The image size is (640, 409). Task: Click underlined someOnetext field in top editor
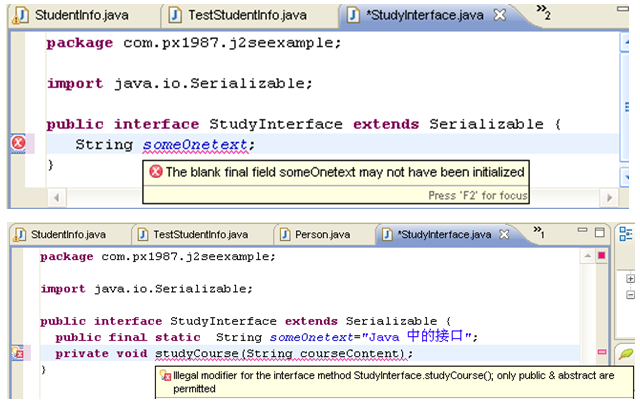[195, 145]
